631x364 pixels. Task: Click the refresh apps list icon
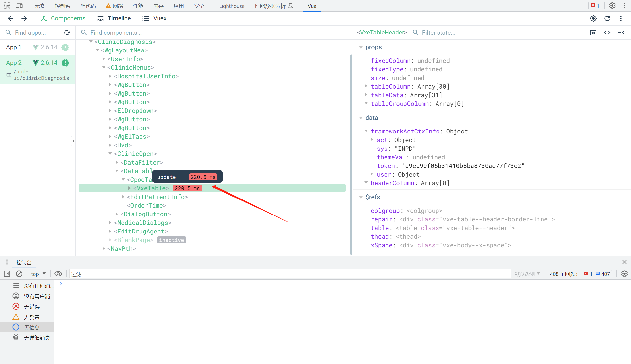tap(67, 33)
